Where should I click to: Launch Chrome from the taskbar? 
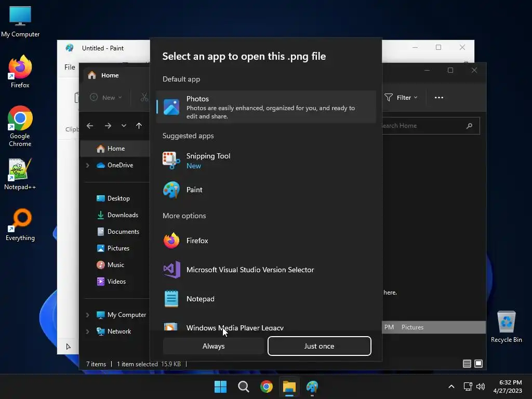pos(267,387)
